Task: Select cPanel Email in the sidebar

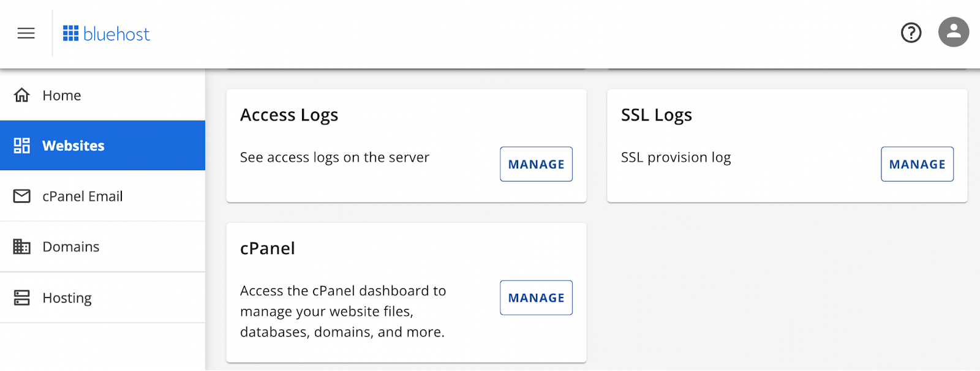Action: coord(82,196)
